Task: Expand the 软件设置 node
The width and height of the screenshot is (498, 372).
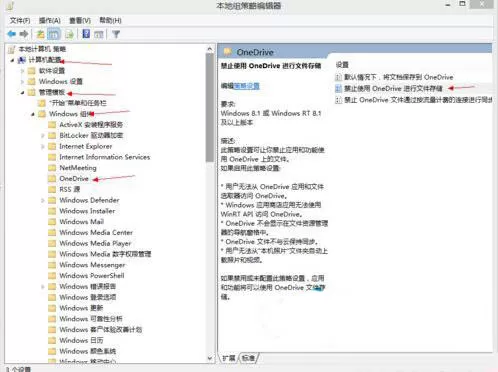Action: coord(22,71)
